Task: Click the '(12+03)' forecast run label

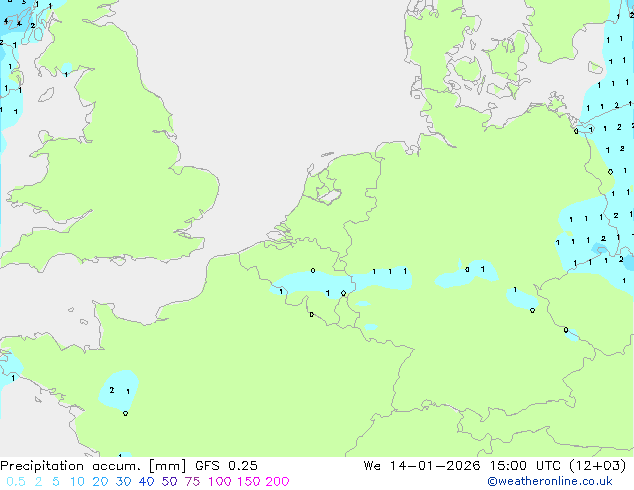Action: coord(598,466)
